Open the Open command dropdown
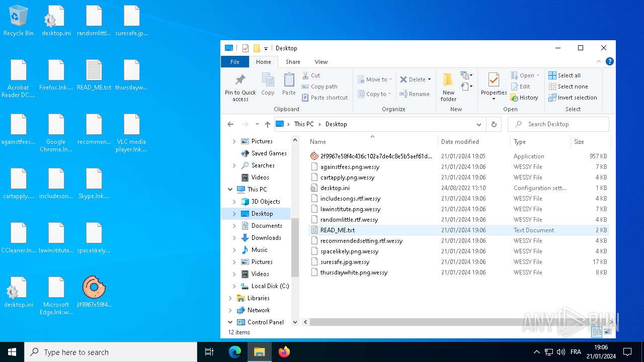 538,75
